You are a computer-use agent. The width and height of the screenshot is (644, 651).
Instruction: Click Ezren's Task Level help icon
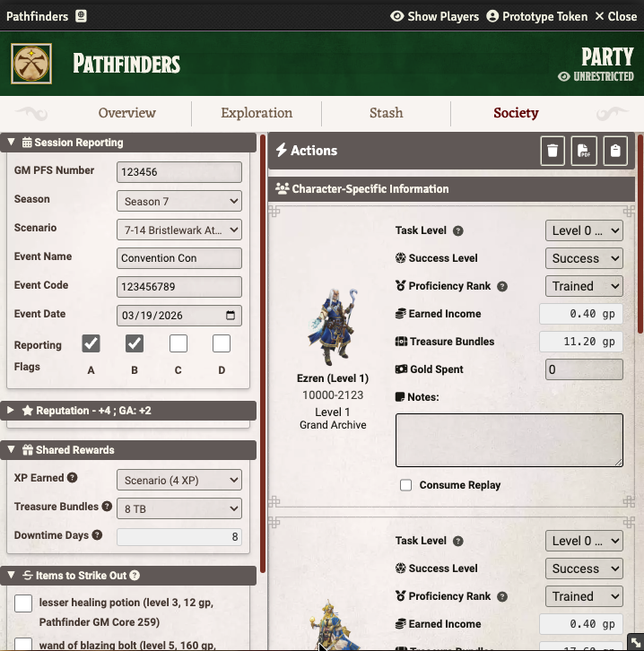[458, 230]
